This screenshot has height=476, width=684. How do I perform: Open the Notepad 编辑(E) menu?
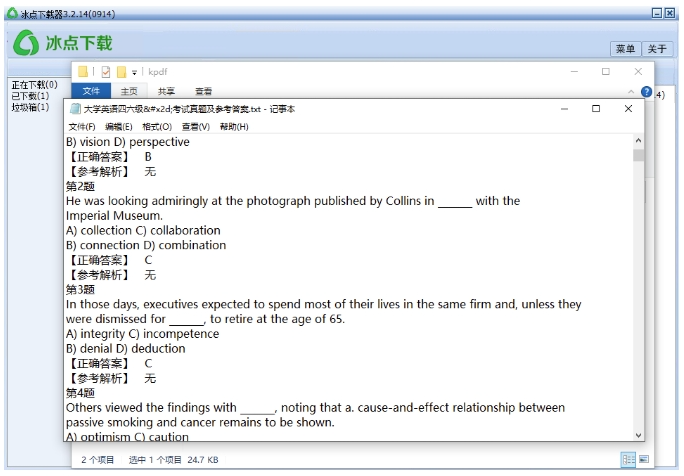(119, 127)
